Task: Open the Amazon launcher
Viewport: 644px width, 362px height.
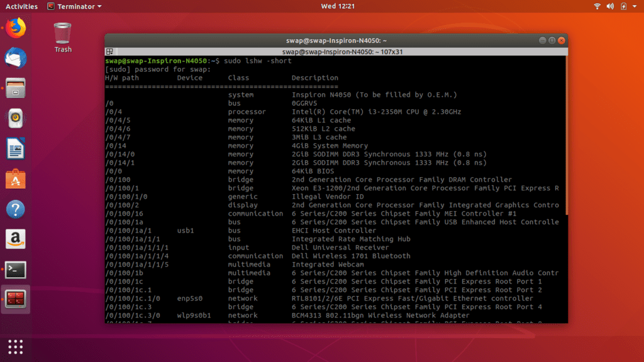Action: (x=14, y=239)
